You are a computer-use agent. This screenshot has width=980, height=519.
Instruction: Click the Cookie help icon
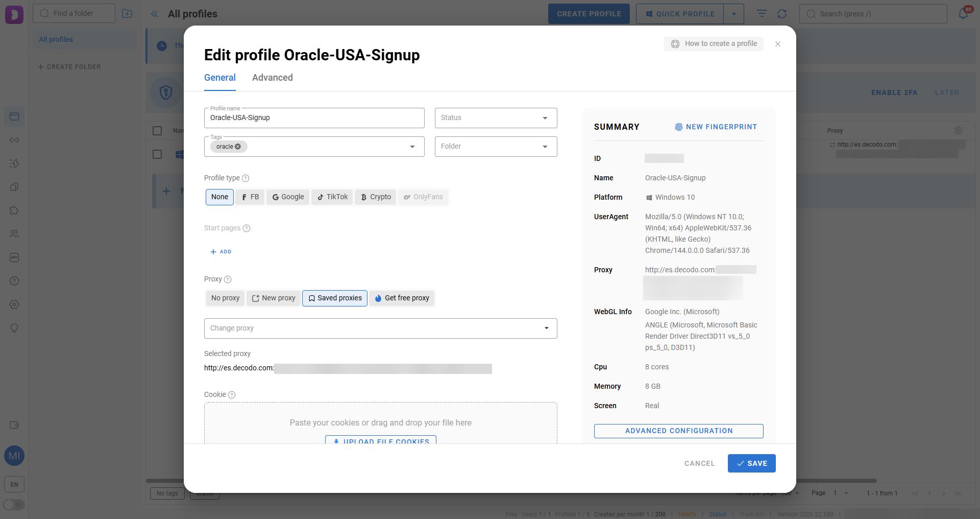232,395
